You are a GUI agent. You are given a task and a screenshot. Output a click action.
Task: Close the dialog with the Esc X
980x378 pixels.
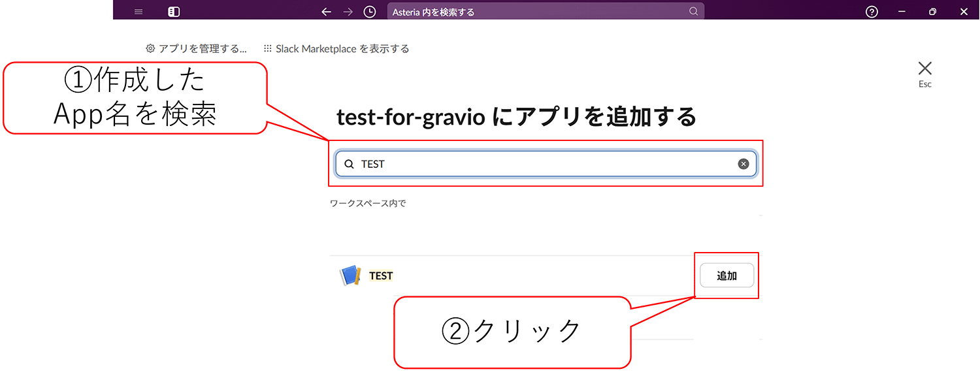925,69
